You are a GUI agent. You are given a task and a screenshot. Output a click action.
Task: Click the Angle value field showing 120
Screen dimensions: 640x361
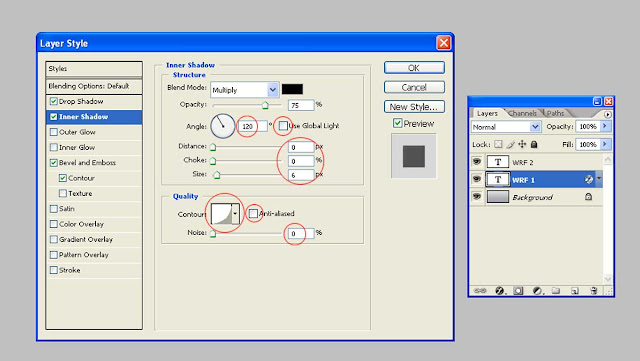tap(253, 126)
